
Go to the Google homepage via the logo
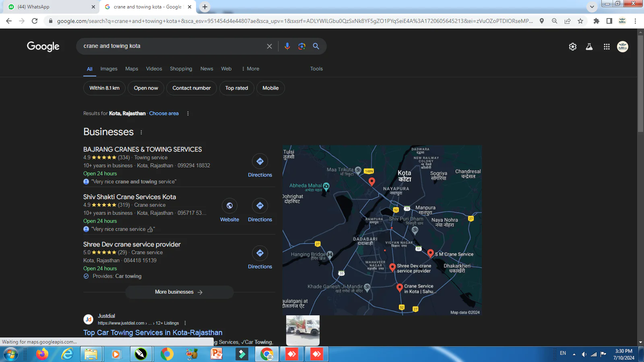43,47
